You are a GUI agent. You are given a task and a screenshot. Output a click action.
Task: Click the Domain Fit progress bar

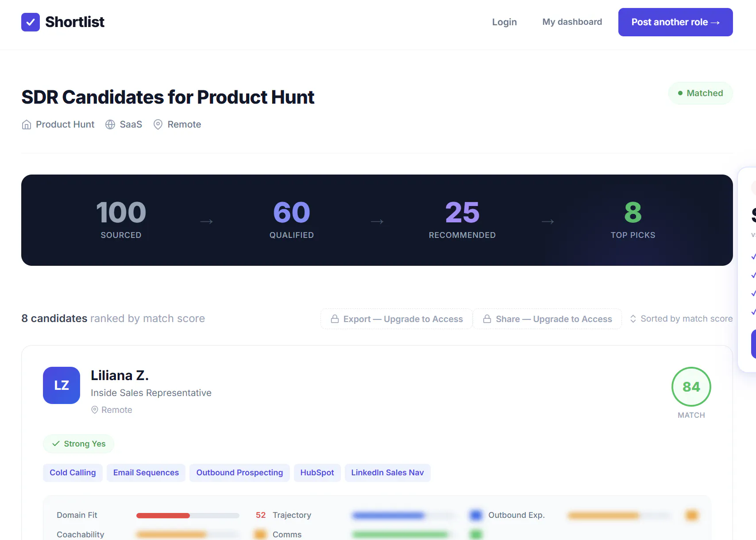click(188, 516)
